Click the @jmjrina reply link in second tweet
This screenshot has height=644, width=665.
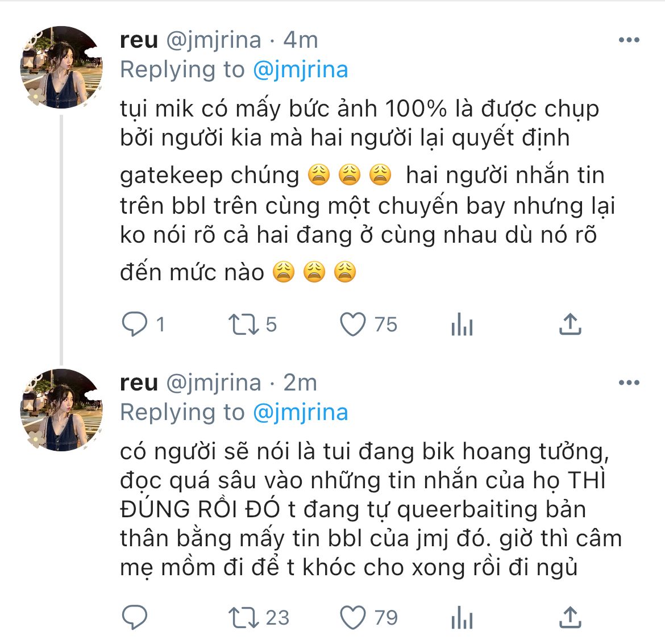coord(300,413)
